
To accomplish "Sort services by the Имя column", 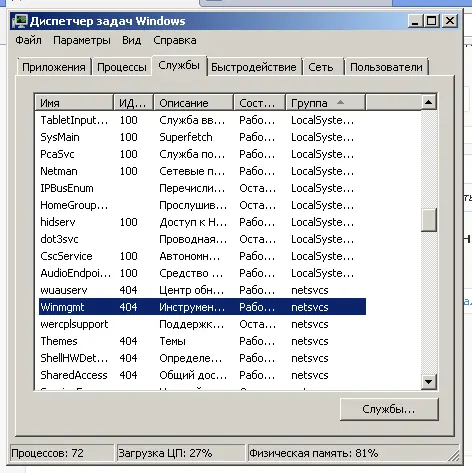I will pyautogui.click(x=74, y=103).
